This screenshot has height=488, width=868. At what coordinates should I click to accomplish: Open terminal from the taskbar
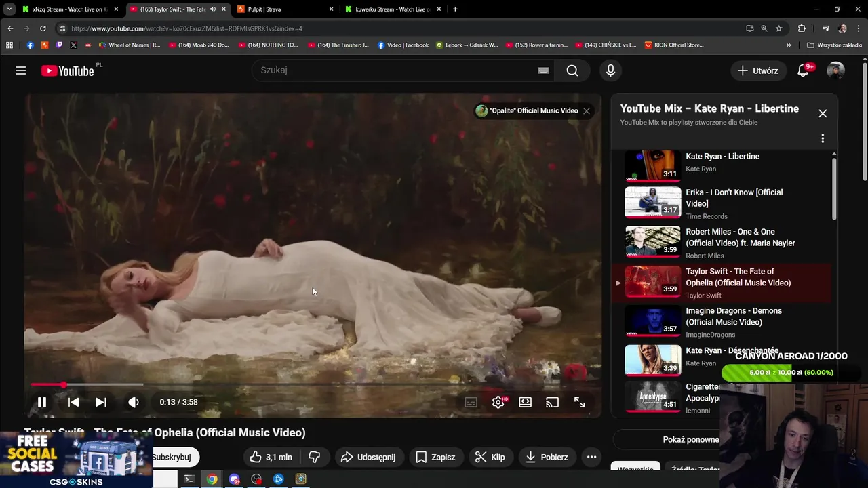coord(190,479)
